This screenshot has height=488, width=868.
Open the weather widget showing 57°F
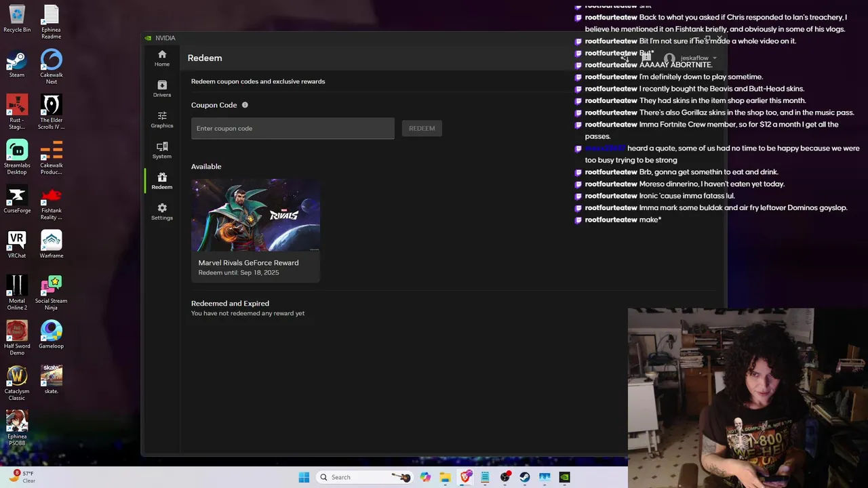point(22,477)
